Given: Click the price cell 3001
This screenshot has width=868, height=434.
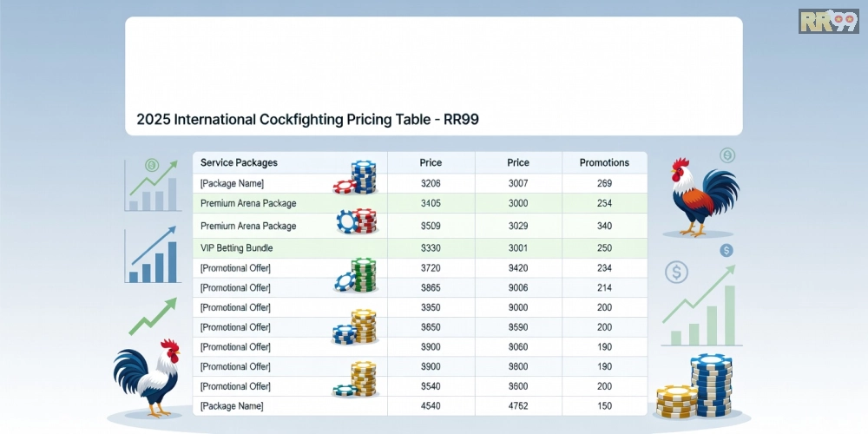Looking at the screenshot, I should coord(519,248).
